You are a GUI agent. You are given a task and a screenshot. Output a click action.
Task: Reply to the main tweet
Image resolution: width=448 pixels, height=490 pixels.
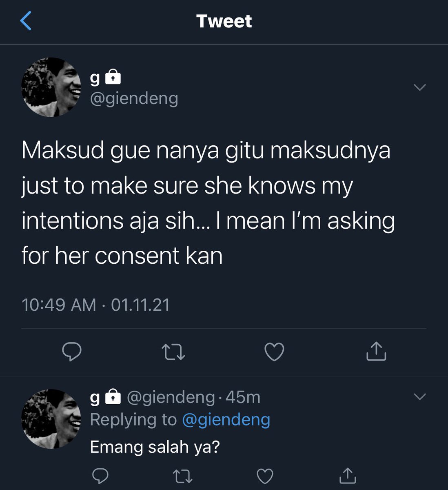click(x=72, y=352)
